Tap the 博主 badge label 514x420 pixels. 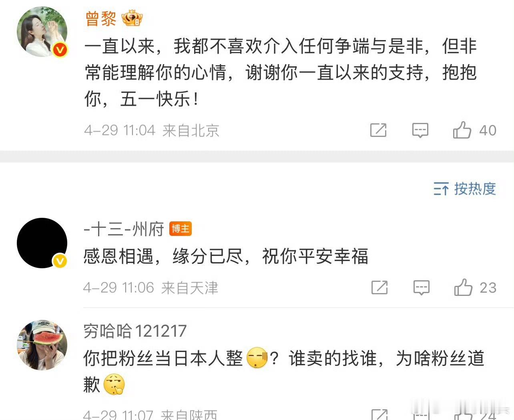click(x=181, y=229)
